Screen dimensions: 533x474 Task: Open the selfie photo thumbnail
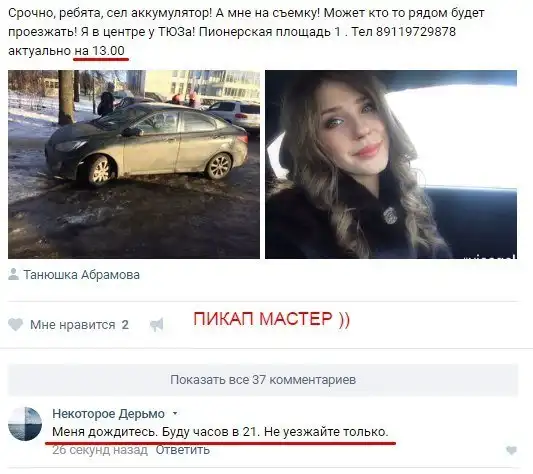[x=391, y=164]
